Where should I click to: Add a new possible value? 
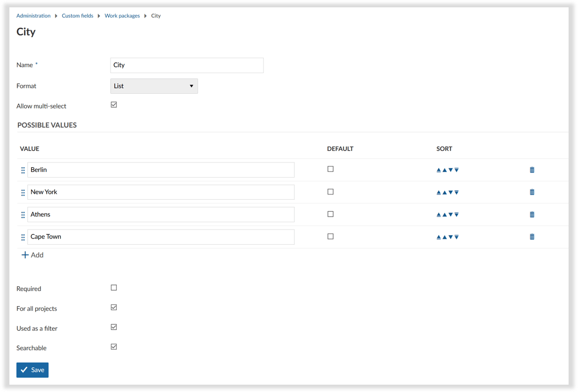32,255
